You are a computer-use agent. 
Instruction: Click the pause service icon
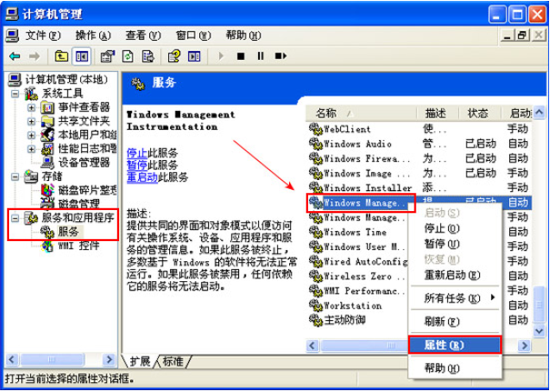click(x=260, y=56)
